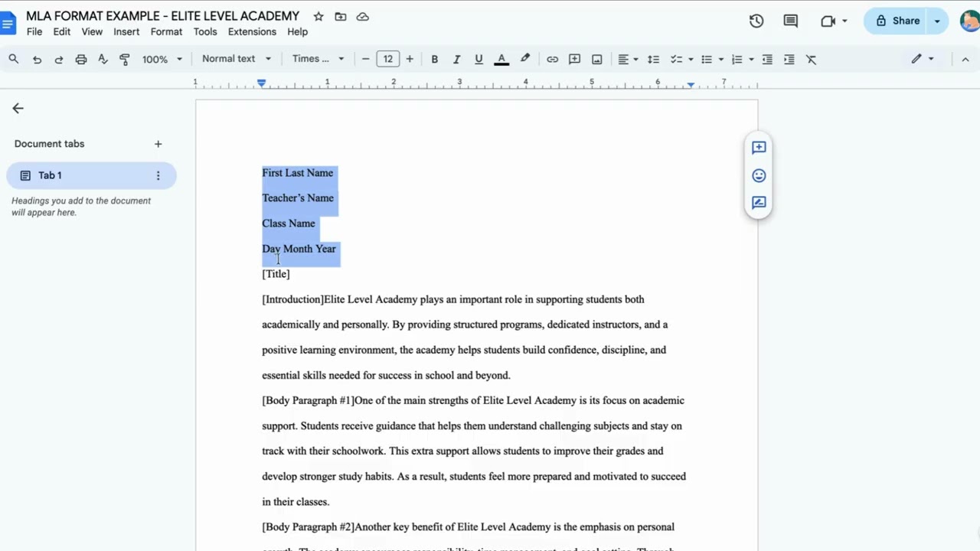Open the Tools menu

pos(205,31)
